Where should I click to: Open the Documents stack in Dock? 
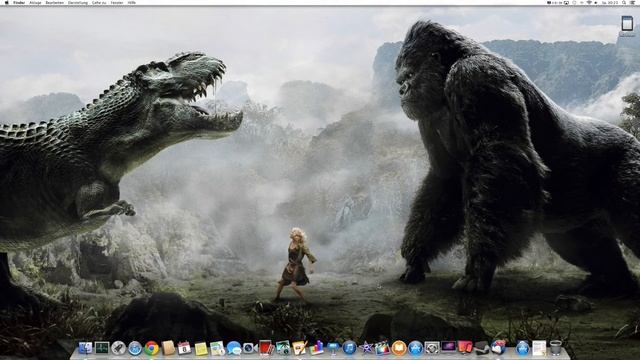point(539,348)
